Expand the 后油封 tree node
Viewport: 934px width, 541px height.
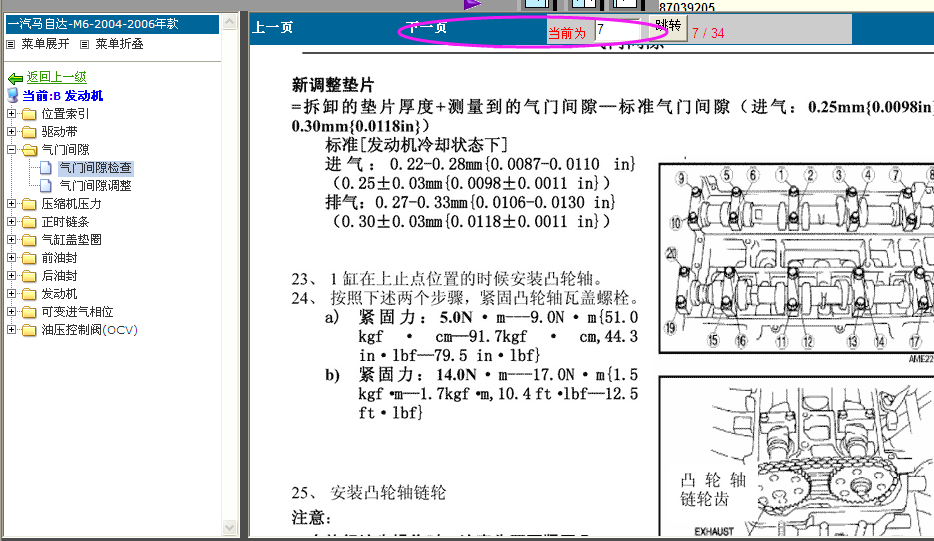(11, 275)
